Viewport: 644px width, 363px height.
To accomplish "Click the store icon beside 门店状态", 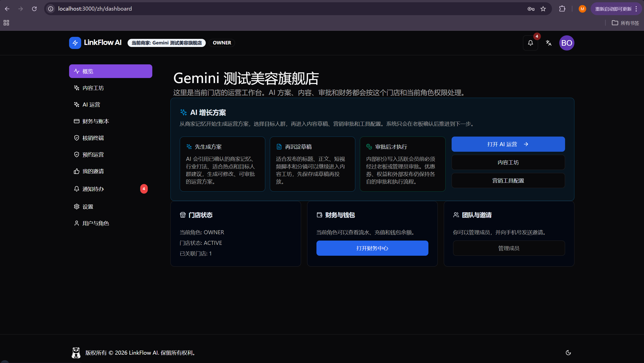I will pos(183,215).
